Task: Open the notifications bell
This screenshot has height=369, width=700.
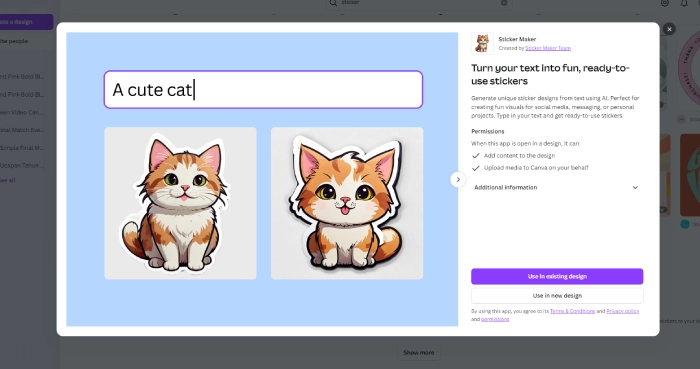Action: click(684, 3)
